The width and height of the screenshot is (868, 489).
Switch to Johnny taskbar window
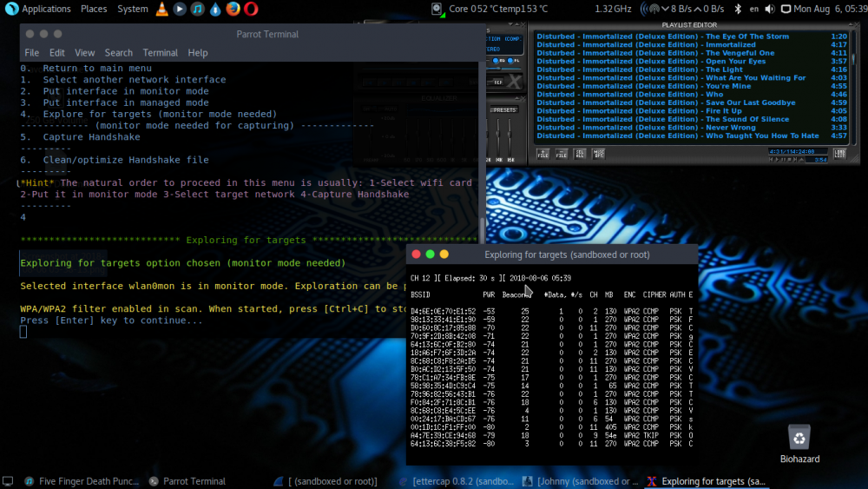pos(581,481)
